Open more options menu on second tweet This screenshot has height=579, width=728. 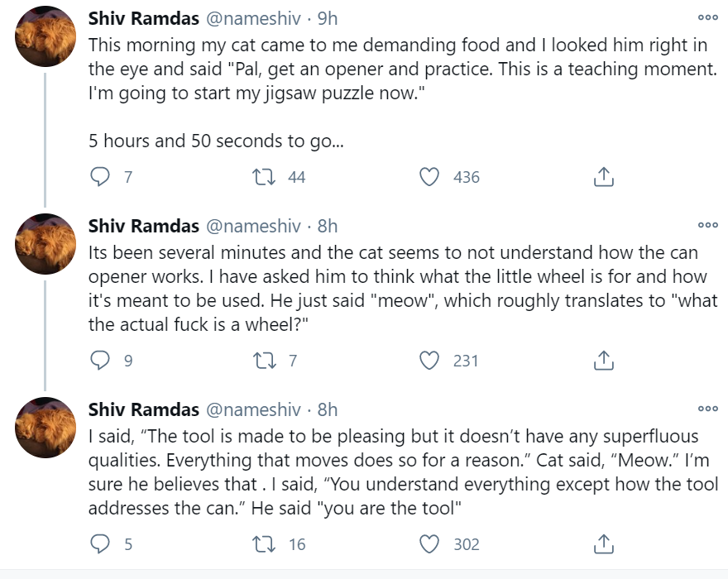click(x=707, y=224)
